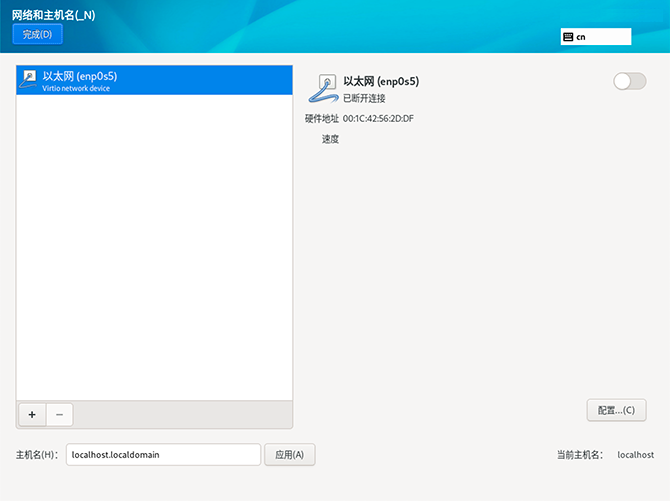The height and width of the screenshot is (501, 670).
Task: Click the plus icon to add a network device
Action: pos(31,414)
